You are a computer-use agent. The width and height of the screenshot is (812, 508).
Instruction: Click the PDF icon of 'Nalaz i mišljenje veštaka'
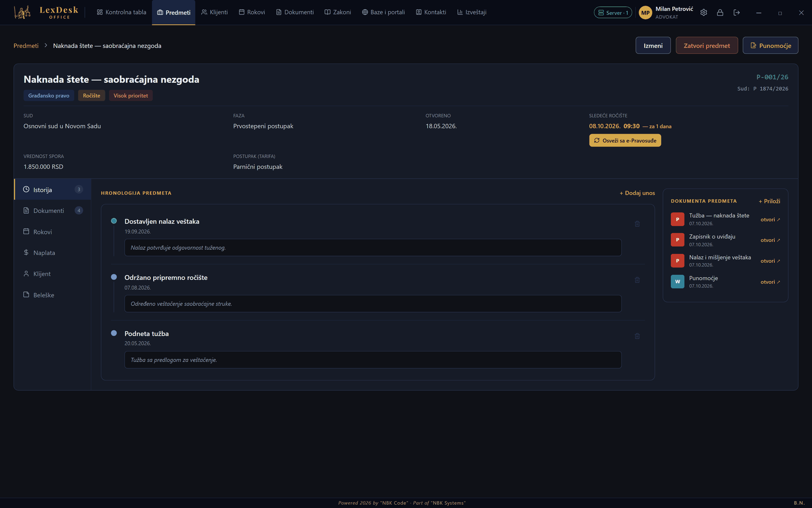pos(678,261)
